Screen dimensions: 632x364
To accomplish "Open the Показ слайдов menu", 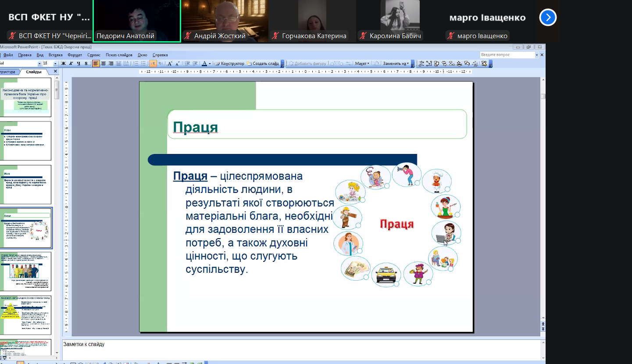I will [119, 55].
